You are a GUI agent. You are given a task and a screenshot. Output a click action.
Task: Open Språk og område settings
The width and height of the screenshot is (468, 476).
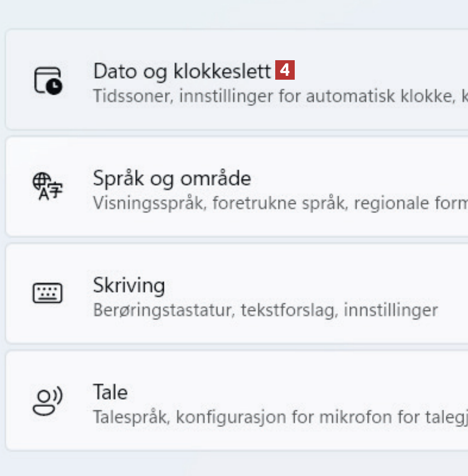[172, 178]
